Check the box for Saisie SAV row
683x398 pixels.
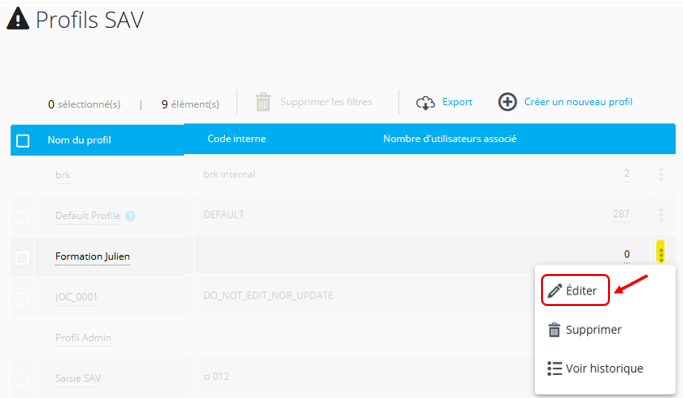pyautogui.click(x=22, y=379)
